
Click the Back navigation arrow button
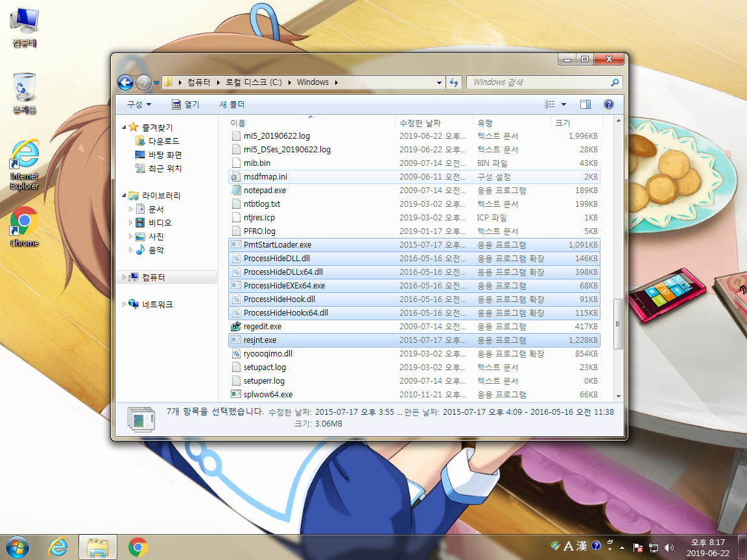point(125,82)
